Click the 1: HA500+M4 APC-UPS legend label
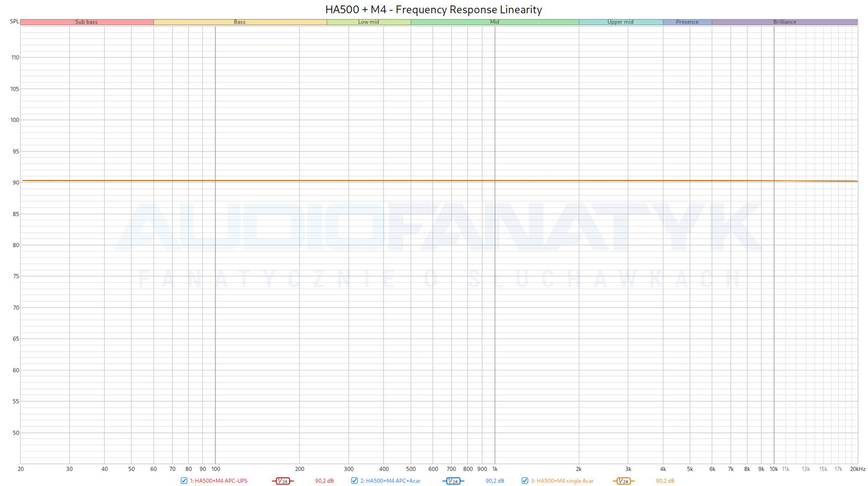868x486 pixels. 219,481
